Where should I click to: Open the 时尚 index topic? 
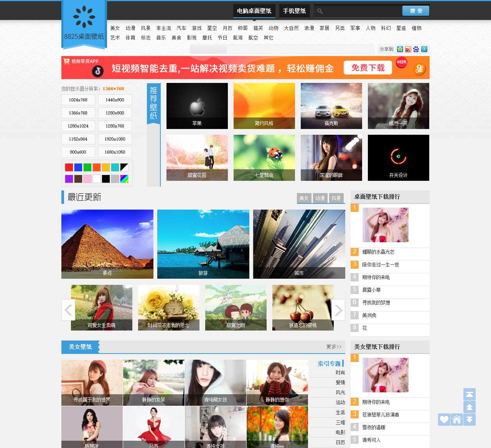coord(340,372)
